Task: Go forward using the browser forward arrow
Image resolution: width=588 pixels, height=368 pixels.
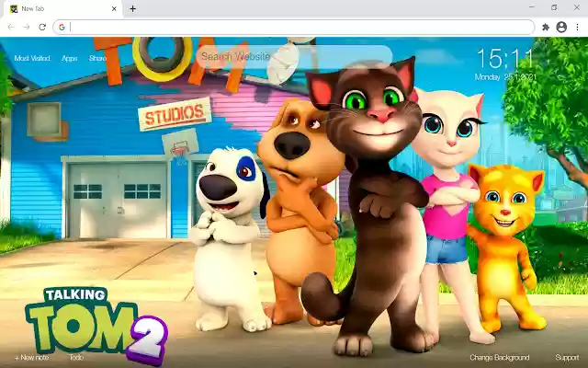Action: coord(27,27)
